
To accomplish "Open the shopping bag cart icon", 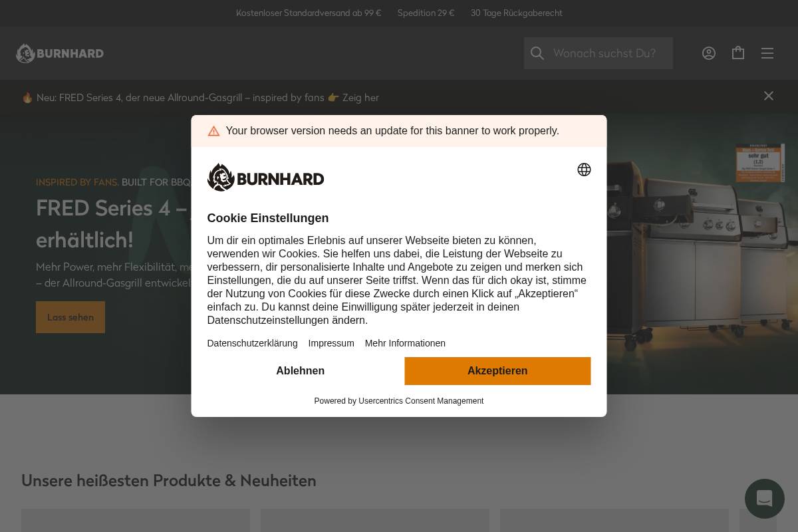I will point(738,53).
